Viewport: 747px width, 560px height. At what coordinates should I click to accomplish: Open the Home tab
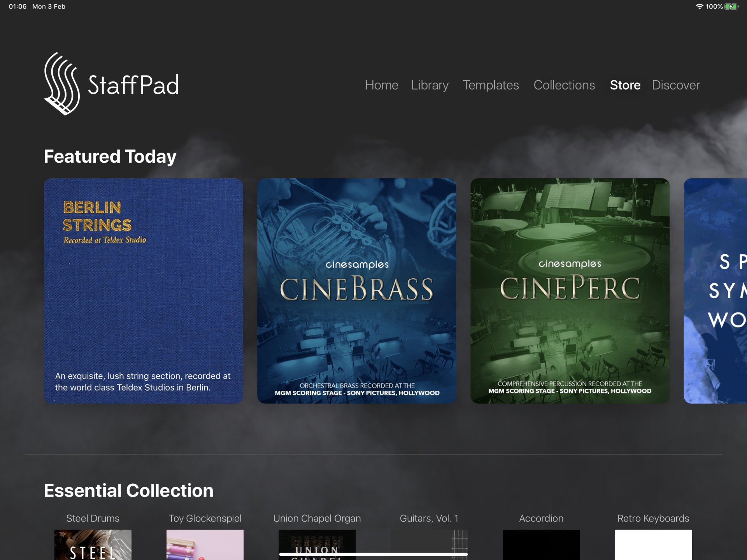[381, 85]
